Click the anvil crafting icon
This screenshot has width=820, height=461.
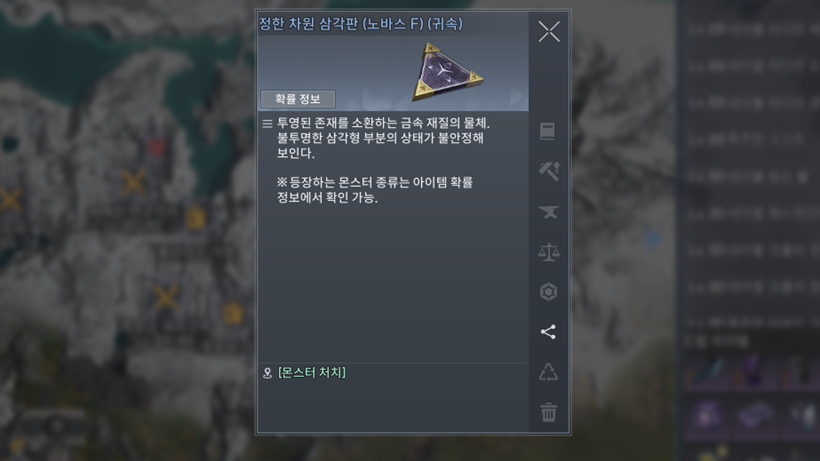[x=548, y=212]
